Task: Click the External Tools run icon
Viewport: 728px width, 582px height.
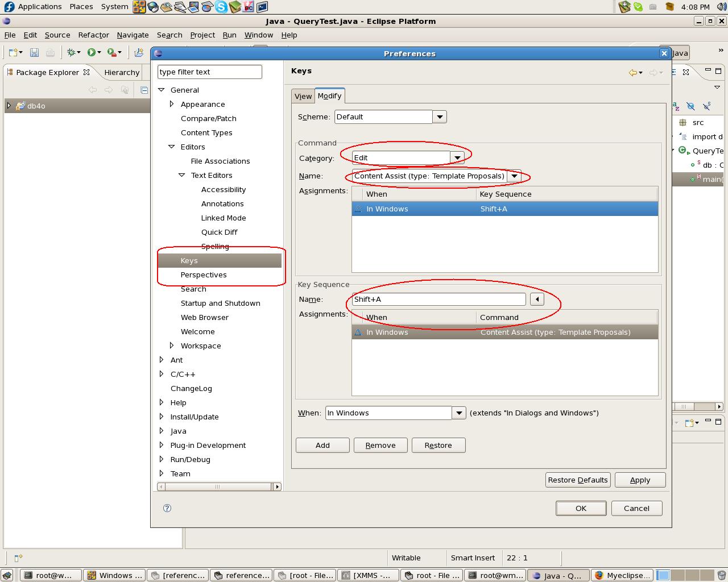Action: click(x=111, y=53)
